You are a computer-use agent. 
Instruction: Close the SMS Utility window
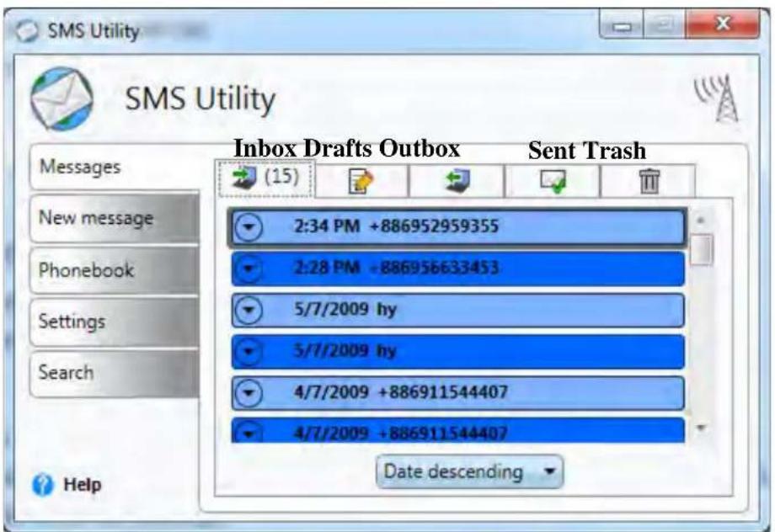pyautogui.click(x=722, y=24)
